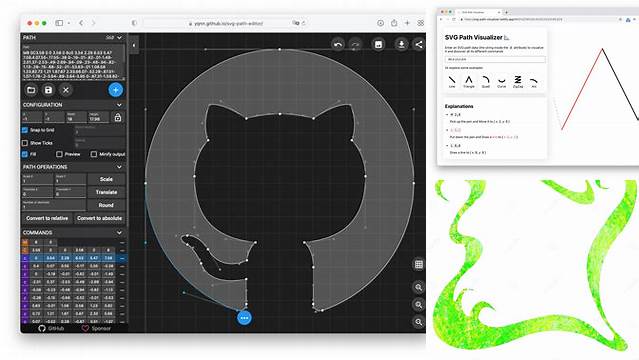Click the download SVG icon

click(x=401, y=44)
